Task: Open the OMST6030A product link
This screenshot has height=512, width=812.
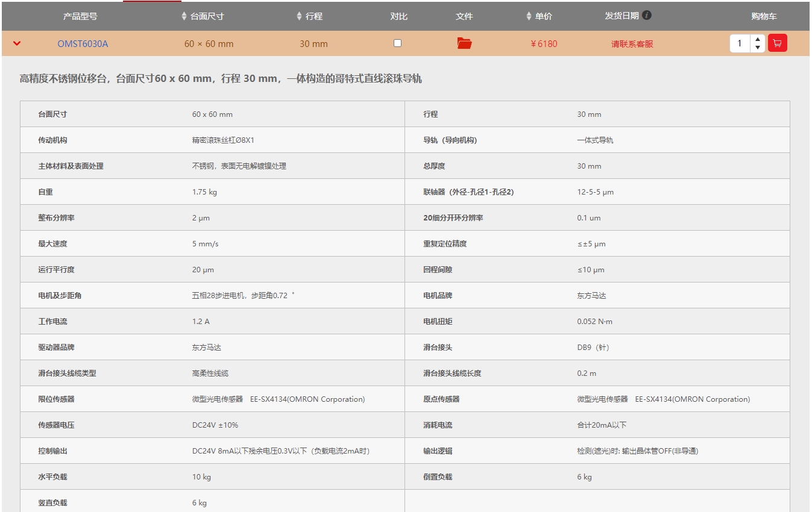Action: pos(83,44)
